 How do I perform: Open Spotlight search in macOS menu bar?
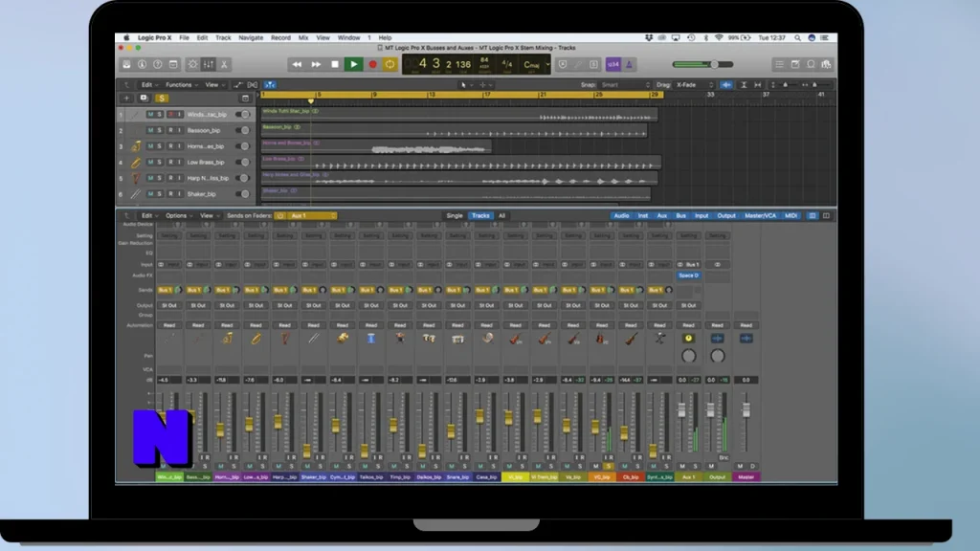click(797, 37)
